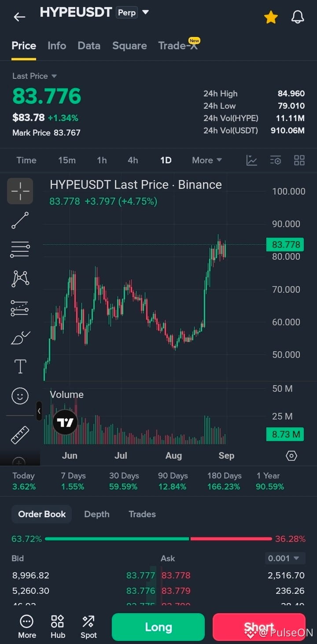The image size is (317, 644).
Task: Select the Text annotation tool
Action: [20, 367]
